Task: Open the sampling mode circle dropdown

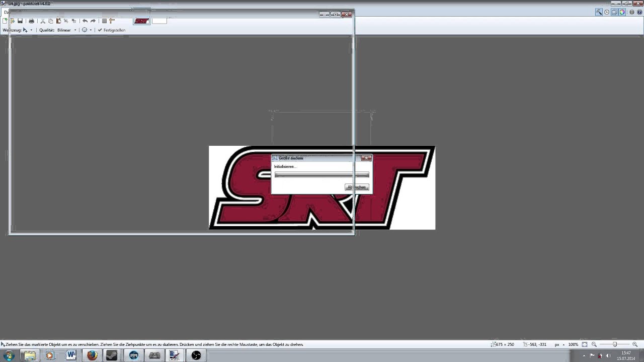Action: 87,30
